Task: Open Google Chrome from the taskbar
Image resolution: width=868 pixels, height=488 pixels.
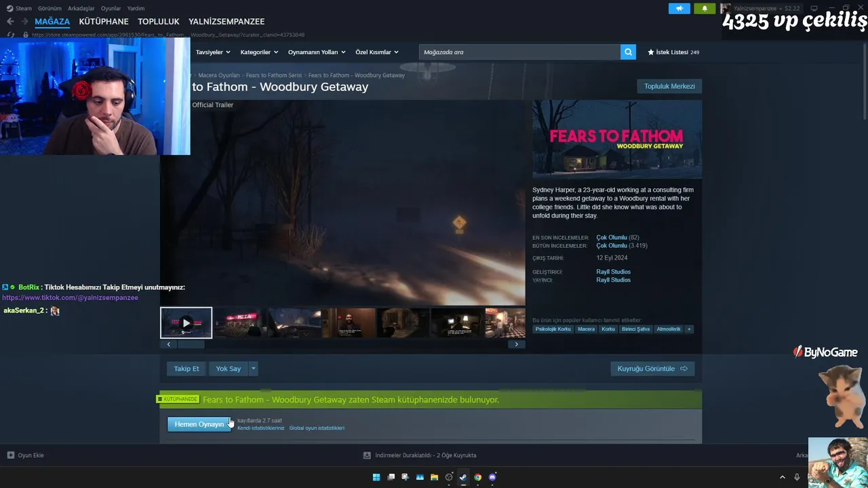Action: (x=477, y=477)
